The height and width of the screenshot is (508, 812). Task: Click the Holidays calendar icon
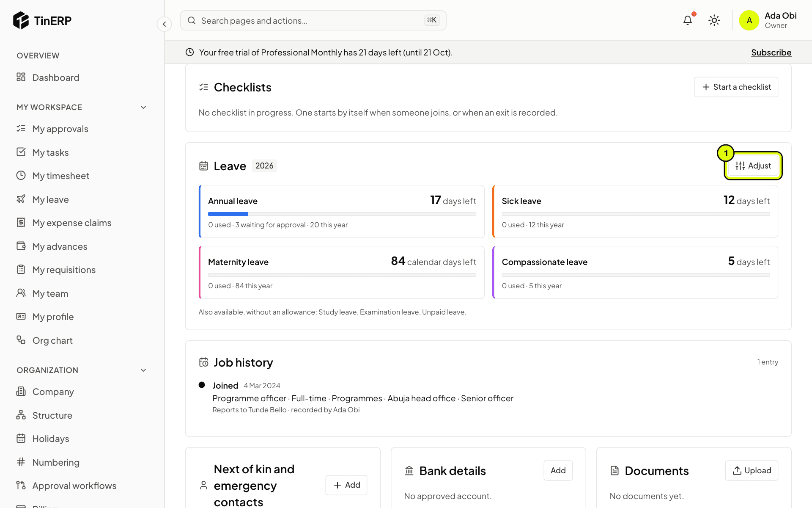21,438
